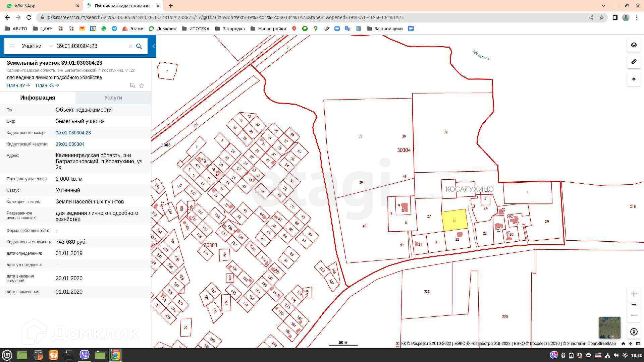Clear the cadastral number search field
644x362 pixels.
(x=130, y=46)
